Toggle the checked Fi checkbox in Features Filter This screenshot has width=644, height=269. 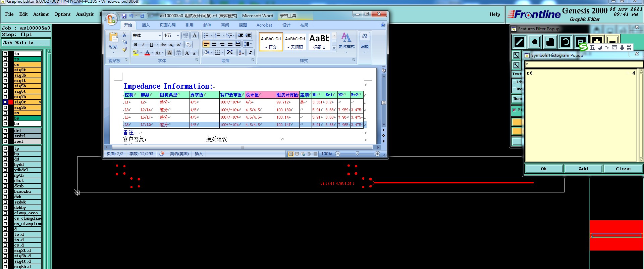pyautogui.click(x=515, y=110)
